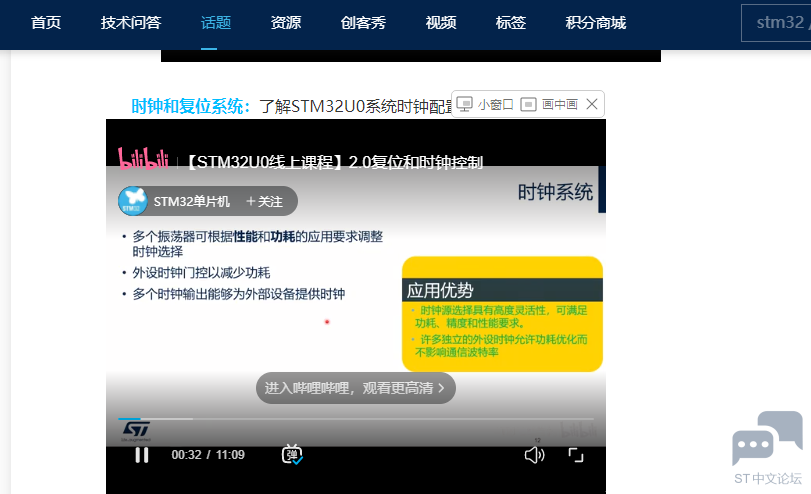Viewport: 811px width, 494px height.
Task: Pause the video playback
Action: coord(142,455)
